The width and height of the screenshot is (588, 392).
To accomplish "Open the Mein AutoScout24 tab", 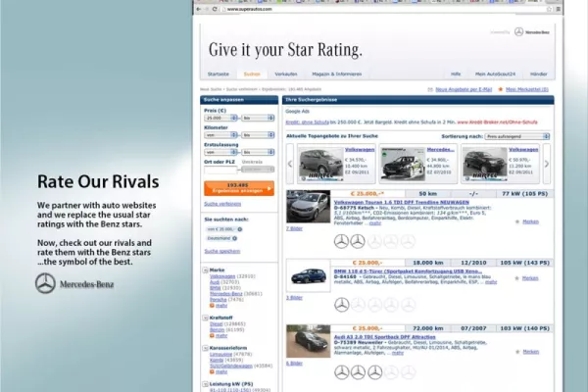I will pyautogui.click(x=495, y=74).
